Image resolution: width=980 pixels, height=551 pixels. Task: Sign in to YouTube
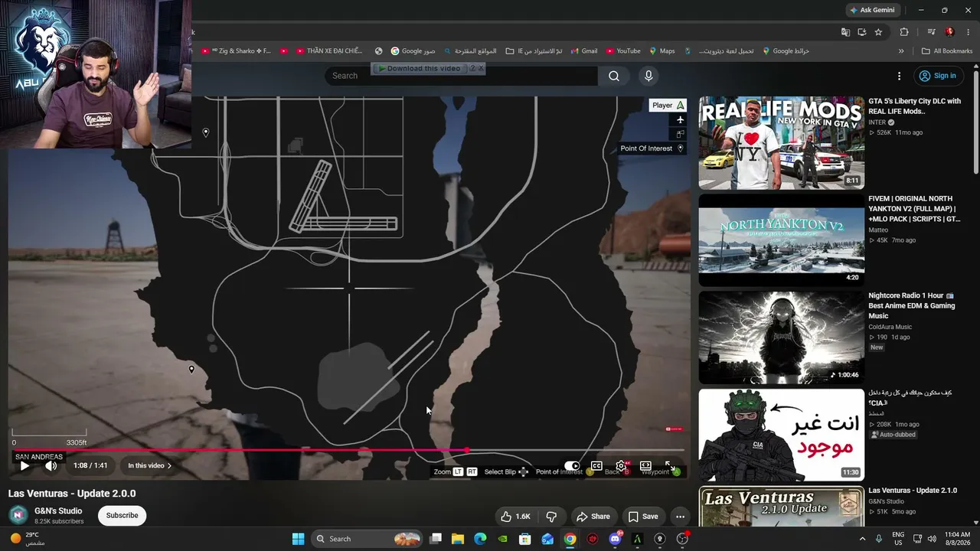[x=938, y=76]
